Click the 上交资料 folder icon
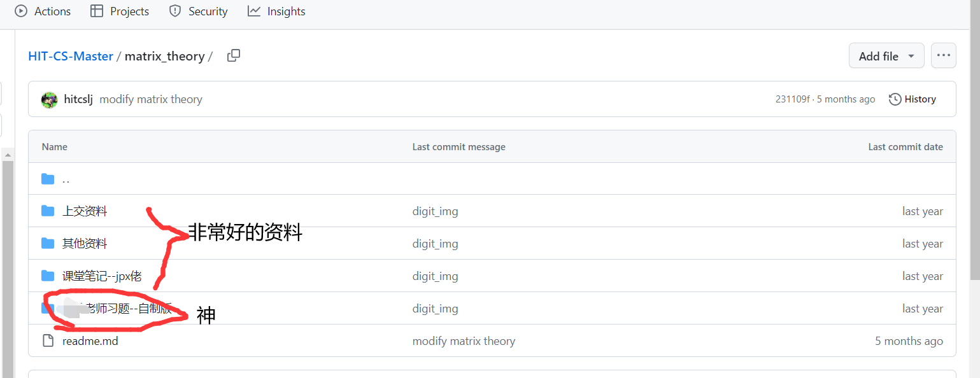980x378 pixels. pyautogui.click(x=48, y=211)
